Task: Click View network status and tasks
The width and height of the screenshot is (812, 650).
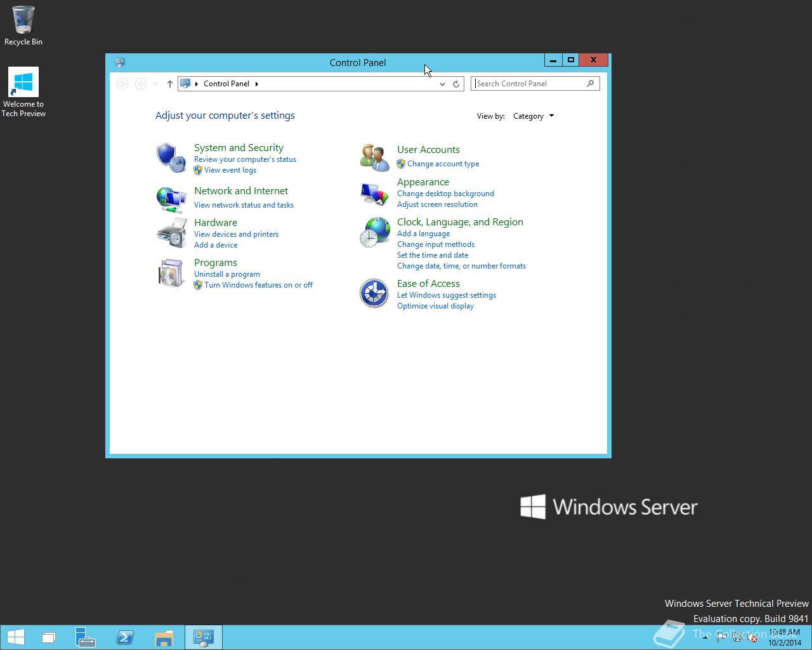Action: click(244, 205)
